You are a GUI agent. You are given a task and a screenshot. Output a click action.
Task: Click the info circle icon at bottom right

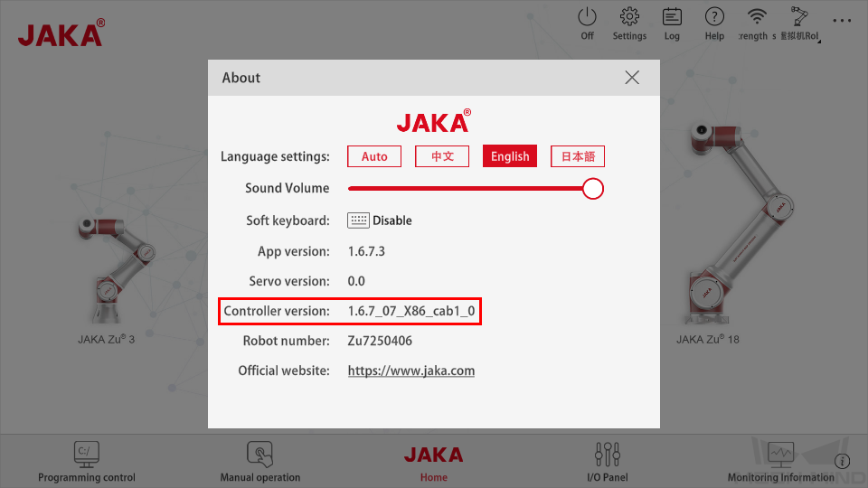pyautogui.click(x=842, y=461)
